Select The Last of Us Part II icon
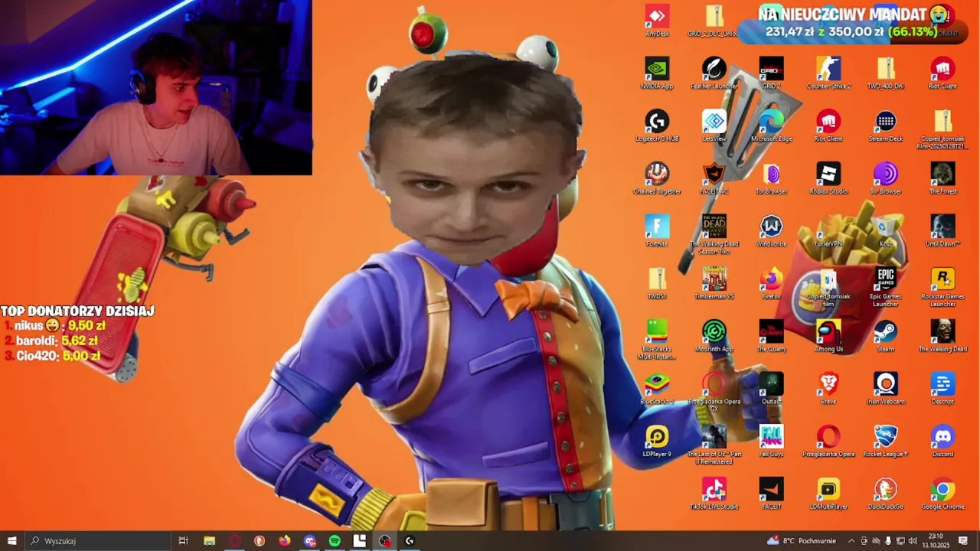This screenshot has height=551, width=980. 714,445
